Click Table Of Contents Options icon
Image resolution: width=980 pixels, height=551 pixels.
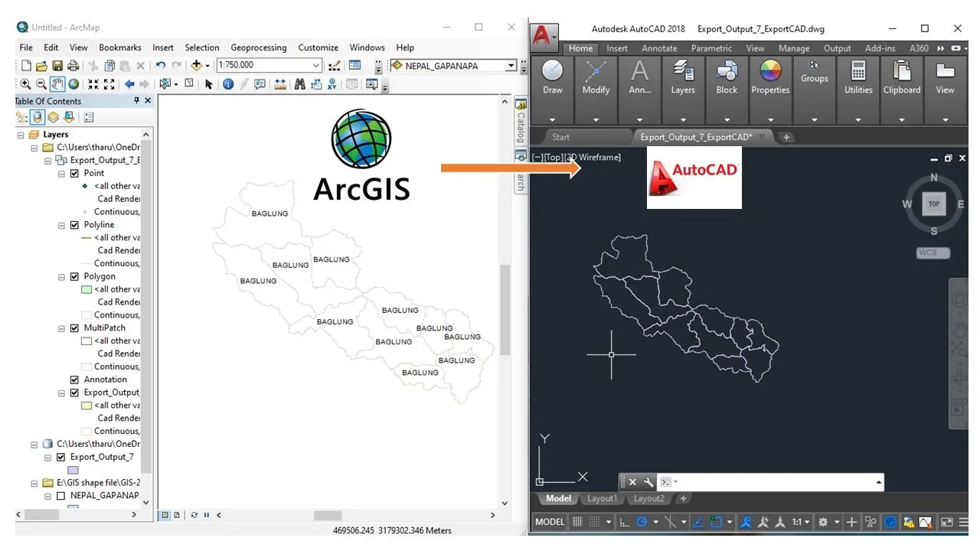point(89,117)
